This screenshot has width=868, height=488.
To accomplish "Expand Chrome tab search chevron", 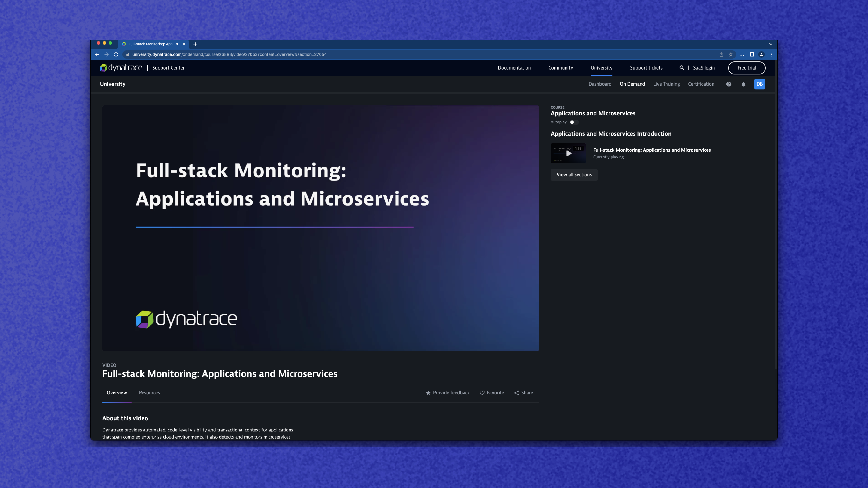I will point(771,44).
